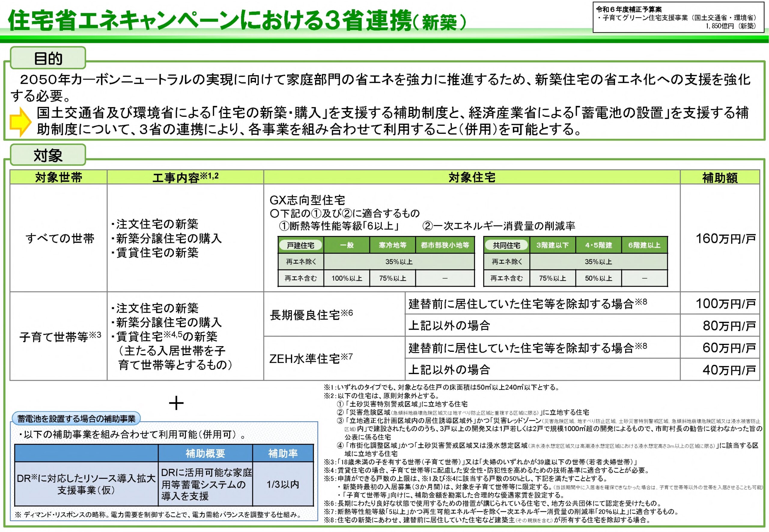Click the 蓄電池を設置する場合の補助事業 label
The image size is (769, 532).
point(76,419)
